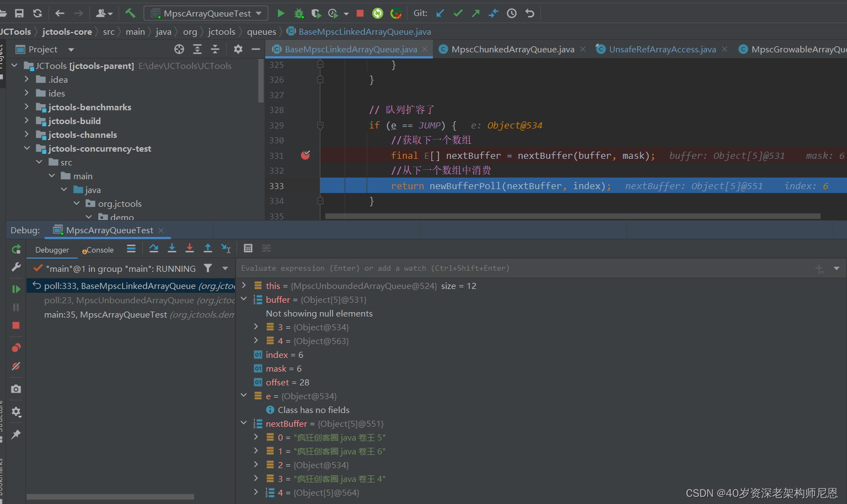Screen dimensions: 847x504
Task: Open thread selector dropdown arrow
Action: point(225,269)
